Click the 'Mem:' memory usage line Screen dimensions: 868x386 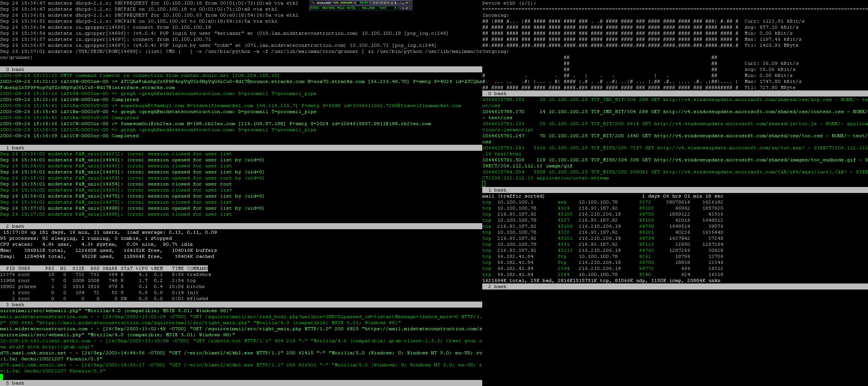pyautogui.click(x=108, y=250)
